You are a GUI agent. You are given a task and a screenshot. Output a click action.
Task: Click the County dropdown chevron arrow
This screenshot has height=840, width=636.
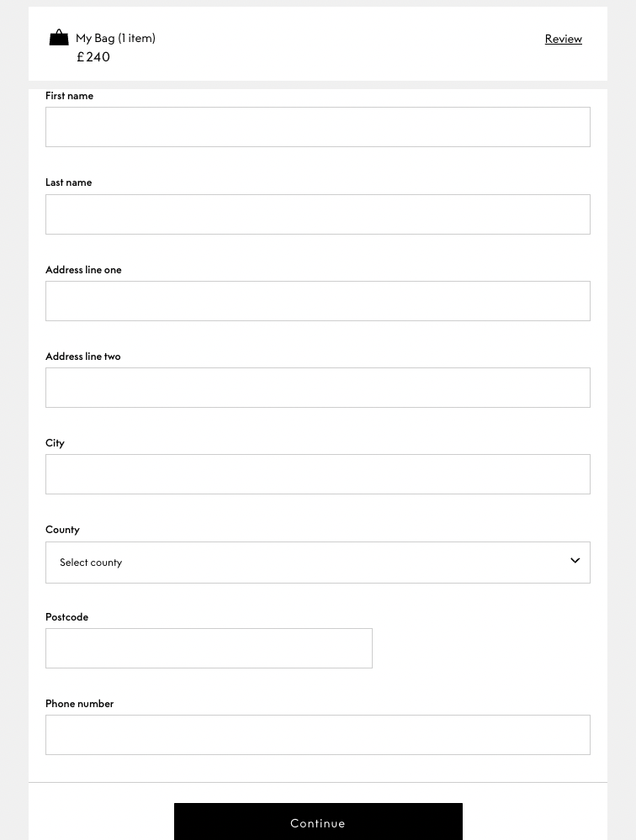click(x=575, y=561)
